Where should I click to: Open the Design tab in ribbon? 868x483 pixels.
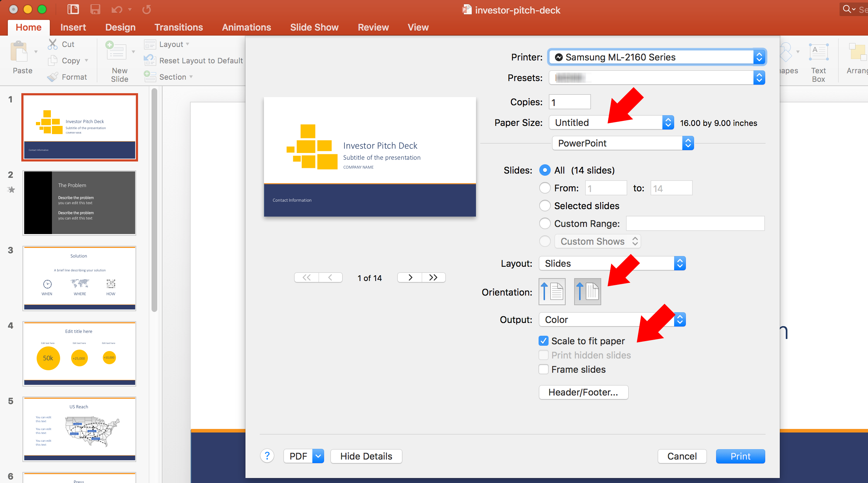119,27
